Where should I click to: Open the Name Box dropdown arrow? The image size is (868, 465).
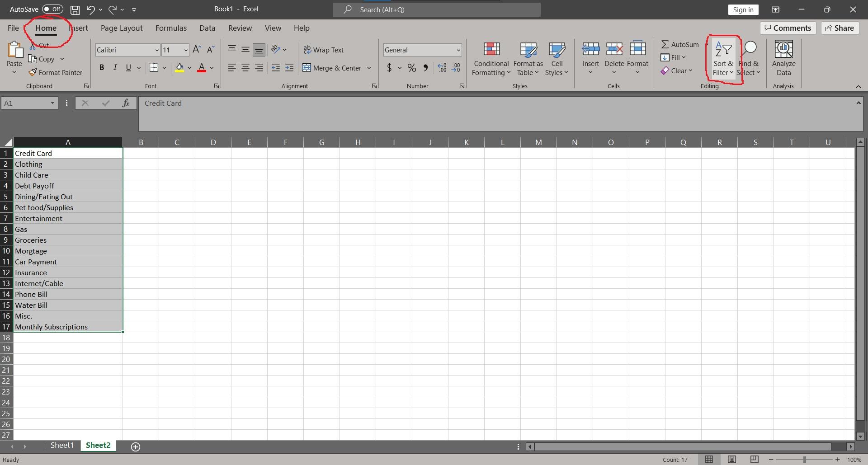coord(52,103)
